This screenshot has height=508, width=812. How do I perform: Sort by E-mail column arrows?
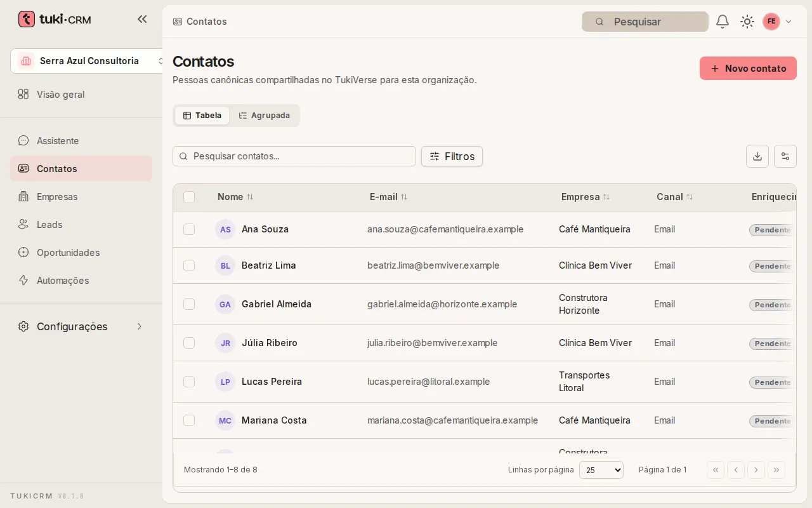point(404,197)
